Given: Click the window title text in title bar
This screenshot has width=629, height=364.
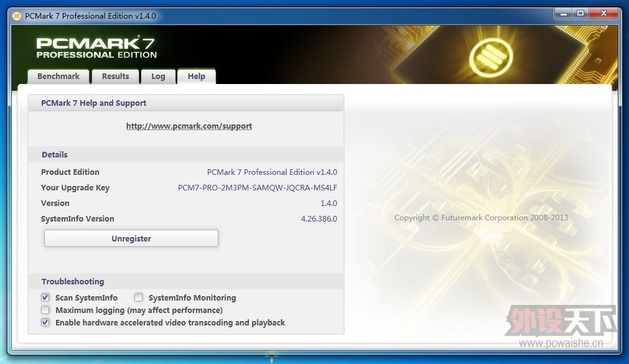Looking at the screenshot, I should (x=90, y=16).
